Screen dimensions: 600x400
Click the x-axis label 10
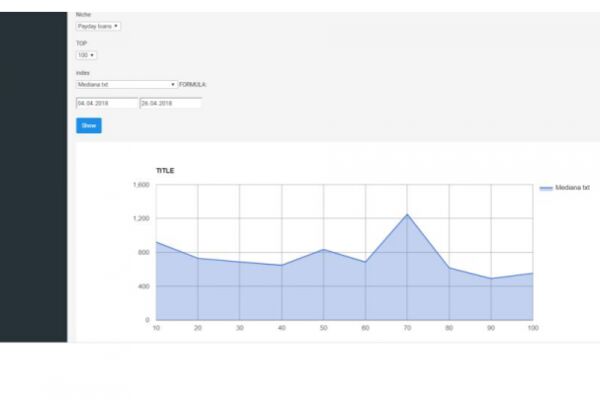click(156, 328)
